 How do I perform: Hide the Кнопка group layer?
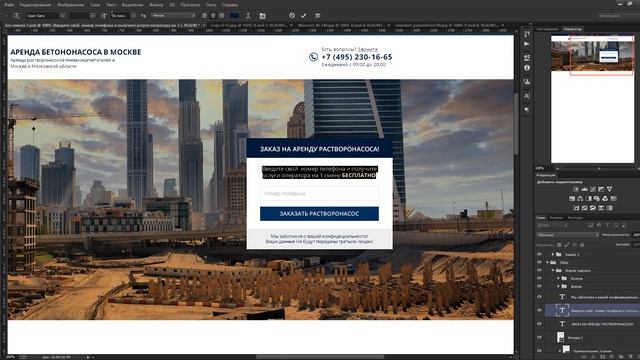point(539,278)
